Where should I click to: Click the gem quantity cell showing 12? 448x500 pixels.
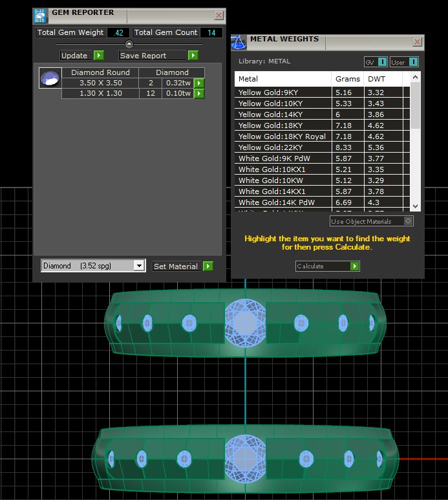coord(151,93)
